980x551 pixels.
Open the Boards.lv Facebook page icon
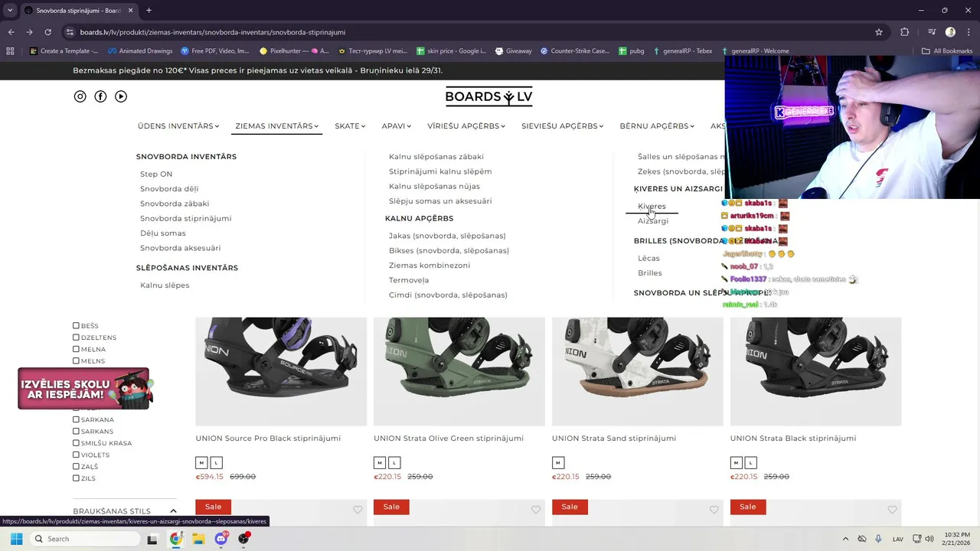click(100, 96)
